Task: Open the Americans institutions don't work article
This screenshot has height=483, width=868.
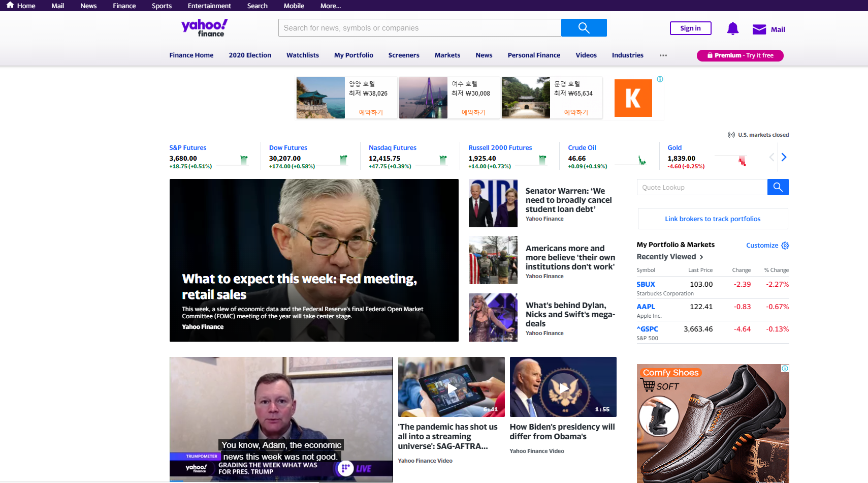Action: click(570, 257)
